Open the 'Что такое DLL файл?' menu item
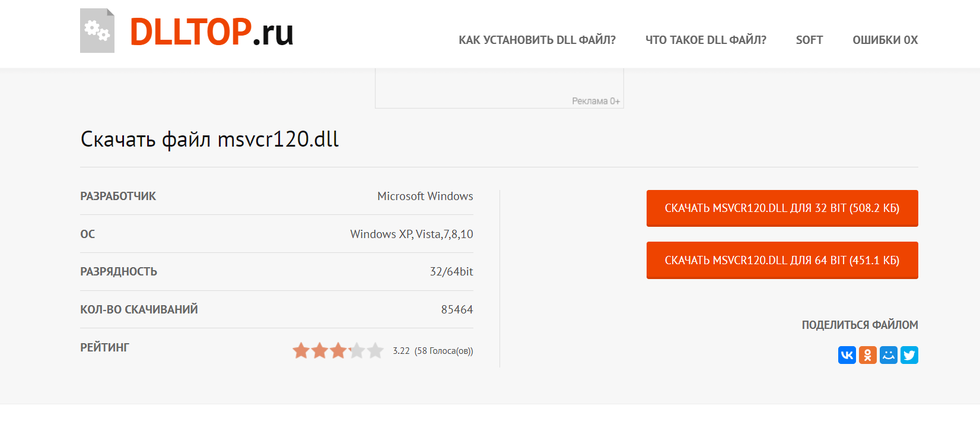This screenshot has height=434, width=980. click(706, 40)
